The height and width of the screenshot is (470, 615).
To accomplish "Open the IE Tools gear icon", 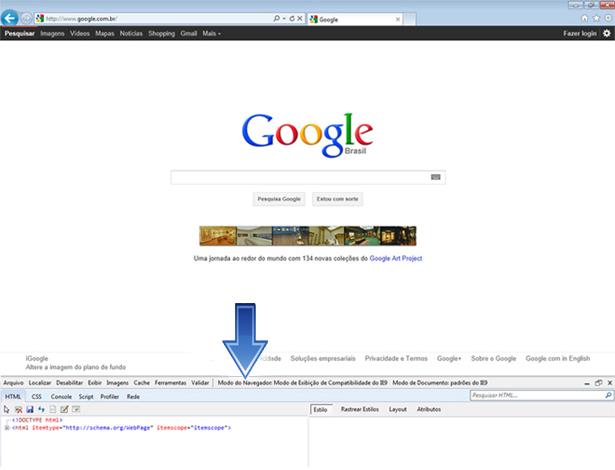I will 608,18.
